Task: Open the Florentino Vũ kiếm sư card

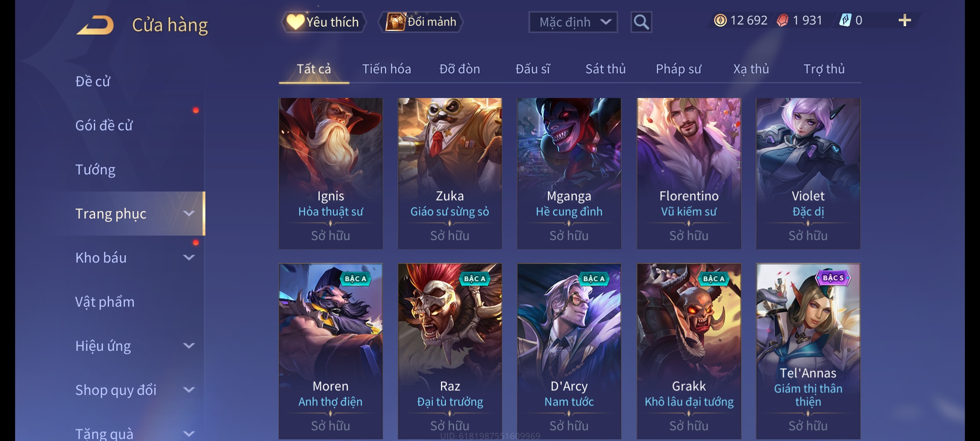Action: click(x=689, y=173)
